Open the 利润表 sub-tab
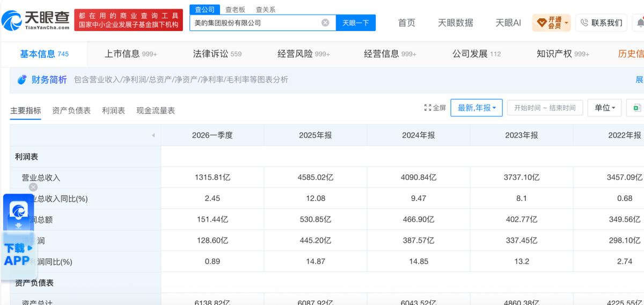The height and width of the screenshot is (305, 644). click(x=113, y=110)
